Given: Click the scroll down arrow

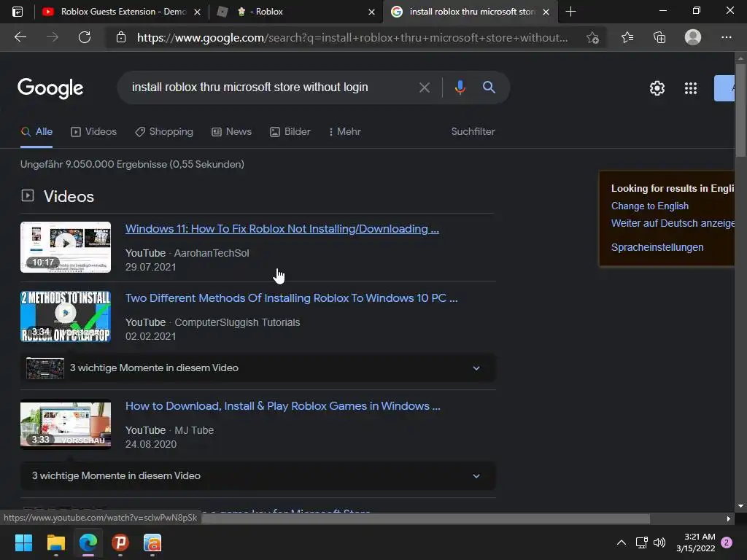Looking at the screenshot, I should click(740, 506).
